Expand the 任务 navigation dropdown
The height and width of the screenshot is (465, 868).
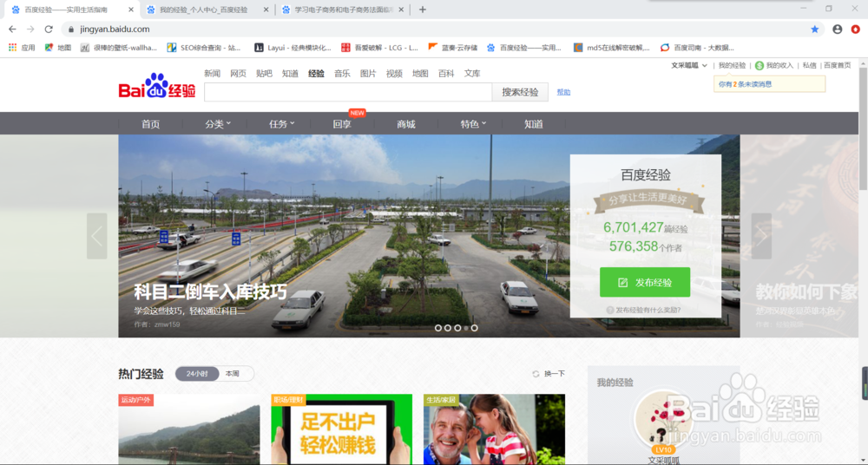(282, 124)
